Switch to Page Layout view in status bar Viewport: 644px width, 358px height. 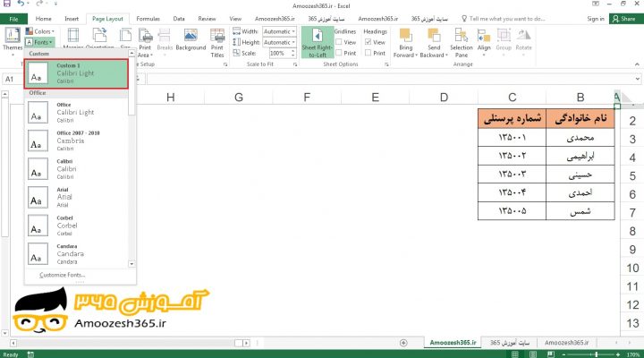(533, 354)
